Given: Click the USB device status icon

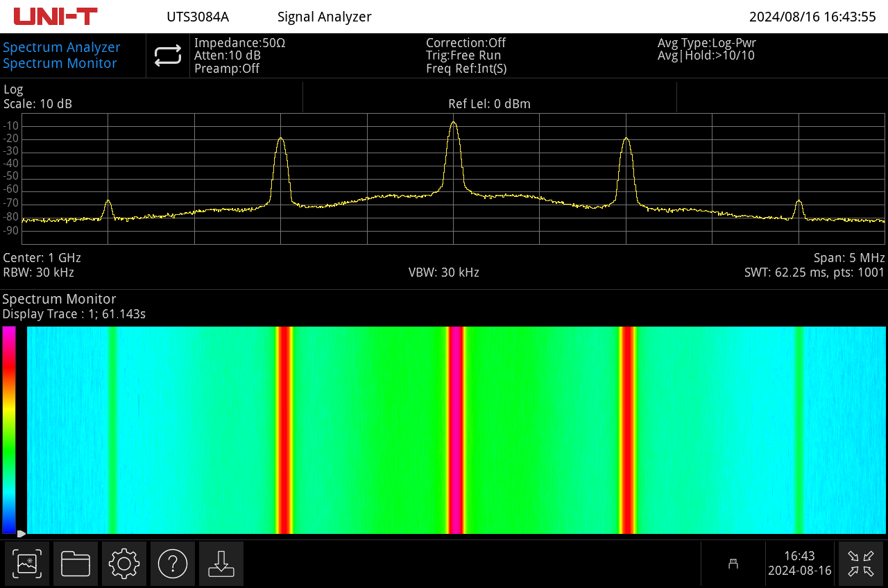Looking at the screenshot, I should point(733,564).
